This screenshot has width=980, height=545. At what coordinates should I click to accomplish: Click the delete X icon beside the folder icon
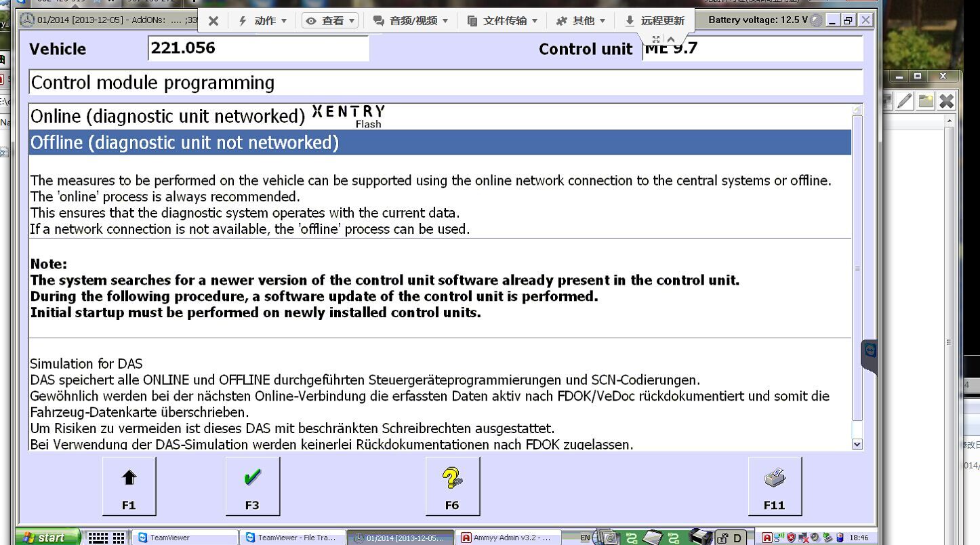click(x=947, y=100)
